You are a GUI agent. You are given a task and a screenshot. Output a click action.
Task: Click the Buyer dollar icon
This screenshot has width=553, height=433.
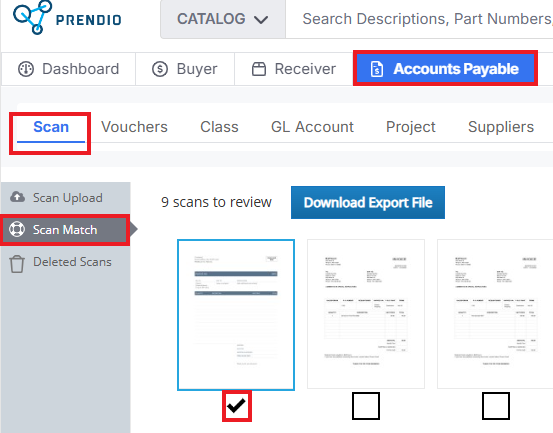tap(160, 69)
